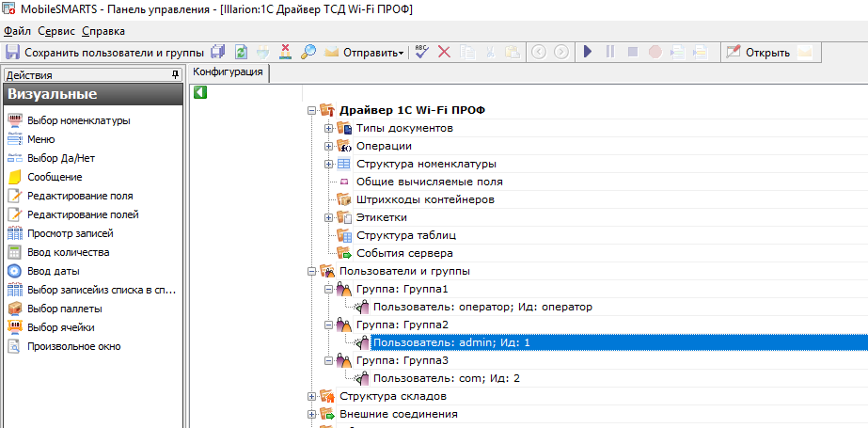
Task: Expand the Операции node
Action: click(329, 147)
